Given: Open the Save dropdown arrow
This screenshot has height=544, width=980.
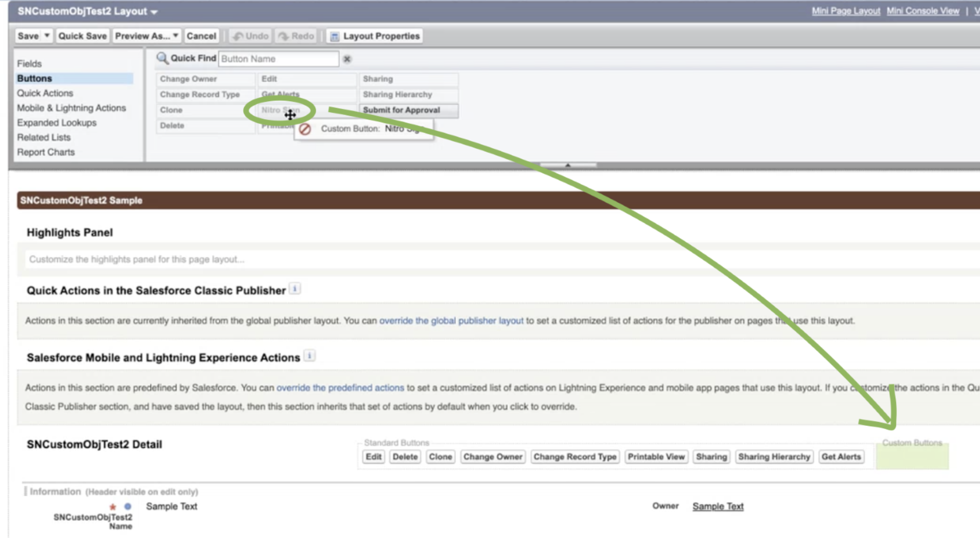Looking at the screenshot, I should (47, 36).
